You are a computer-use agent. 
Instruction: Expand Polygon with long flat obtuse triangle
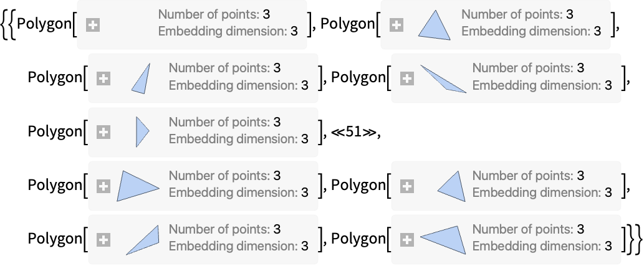tap(407, 78)
